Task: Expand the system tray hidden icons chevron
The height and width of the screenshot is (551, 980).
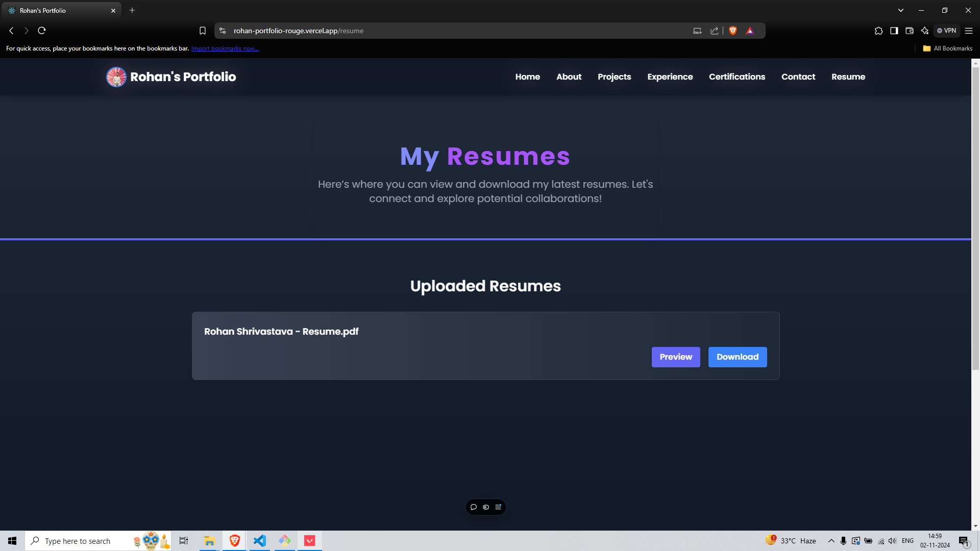Action: pyautogui.click(x=831, y=541)
